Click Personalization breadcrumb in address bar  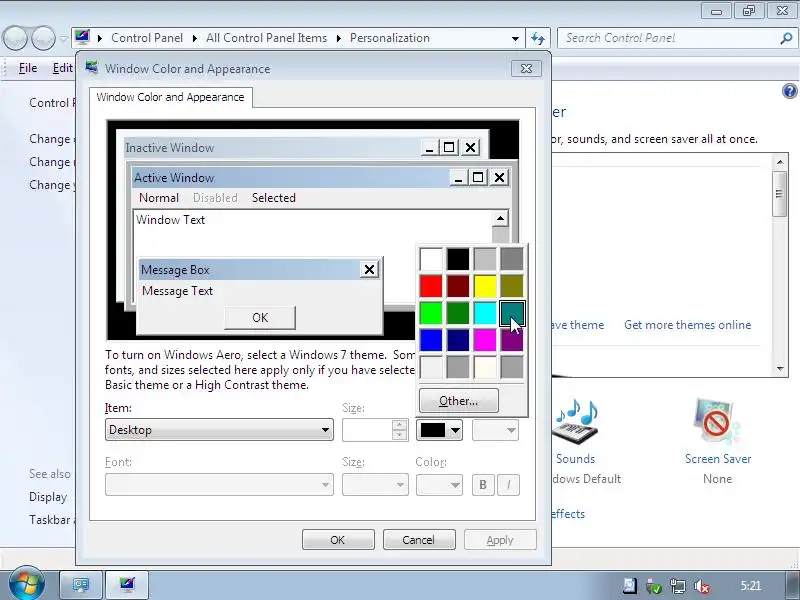point(390,38)
